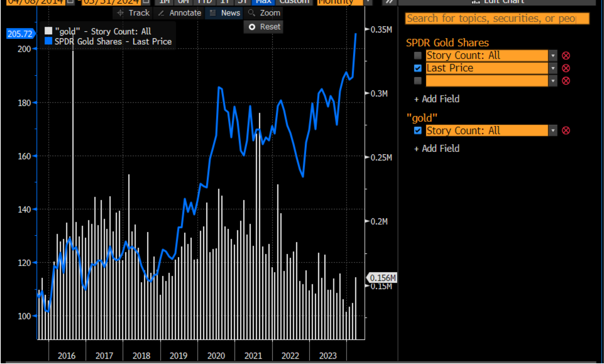Click Add Field under SPDR Gold Shares
The height and width of the screenshot is (364, 604).
click(x=437, y=99)
